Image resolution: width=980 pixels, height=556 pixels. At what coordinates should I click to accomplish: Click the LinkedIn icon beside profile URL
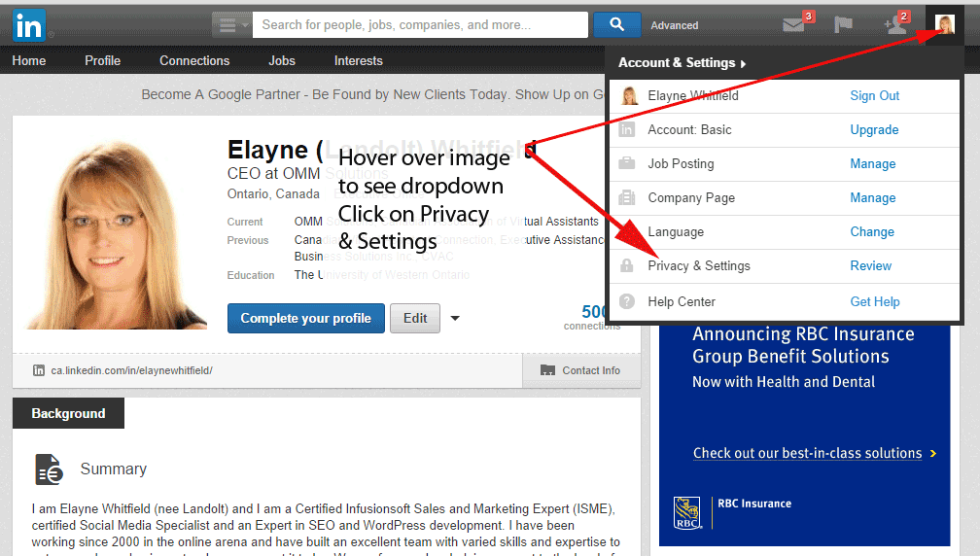click(39, 370)
